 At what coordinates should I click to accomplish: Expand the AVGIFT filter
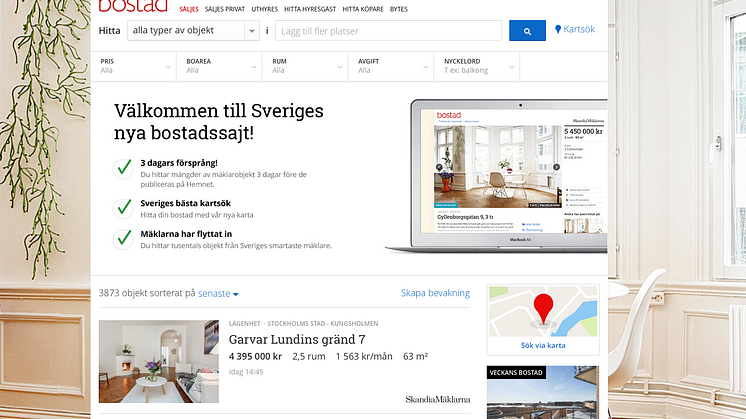[x=391, y=66]
